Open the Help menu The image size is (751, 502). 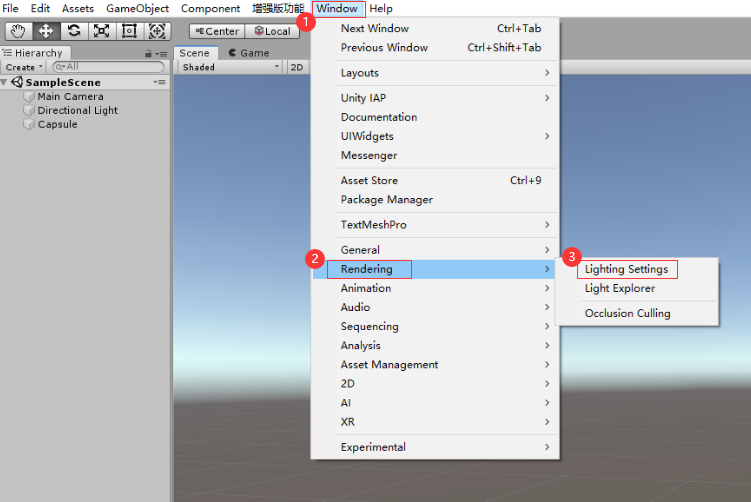click(x=381, y=9)
